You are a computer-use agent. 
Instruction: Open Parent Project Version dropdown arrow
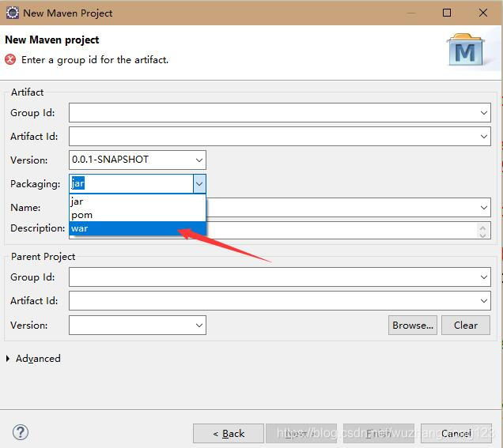tap(199, 326)
